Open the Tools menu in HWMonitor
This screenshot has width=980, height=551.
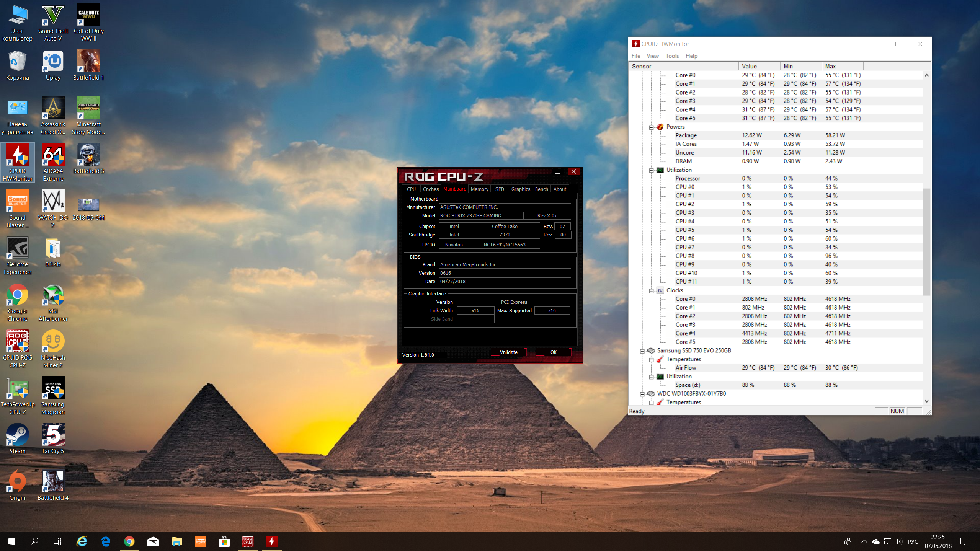(x=672, y=56)
